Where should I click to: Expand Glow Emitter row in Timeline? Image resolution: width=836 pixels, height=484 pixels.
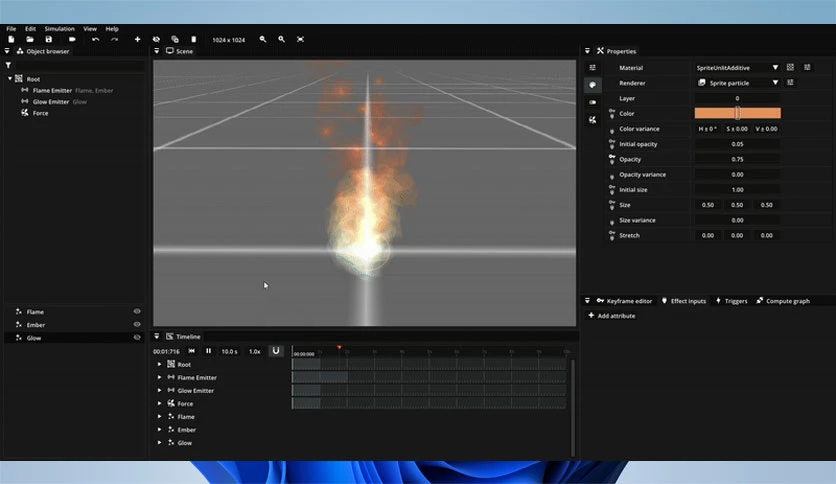tap(159, 390)
